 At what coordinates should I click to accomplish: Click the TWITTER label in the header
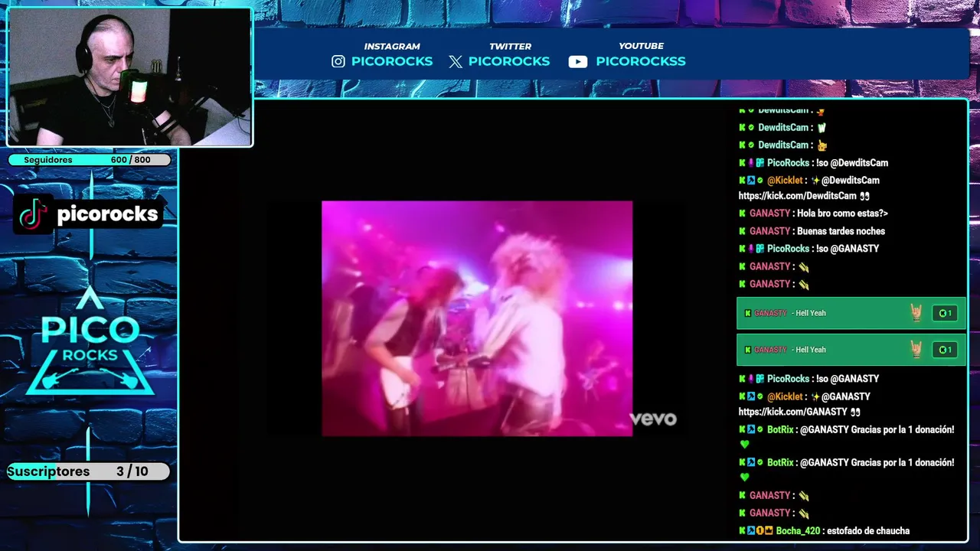[x=510, y=47]
